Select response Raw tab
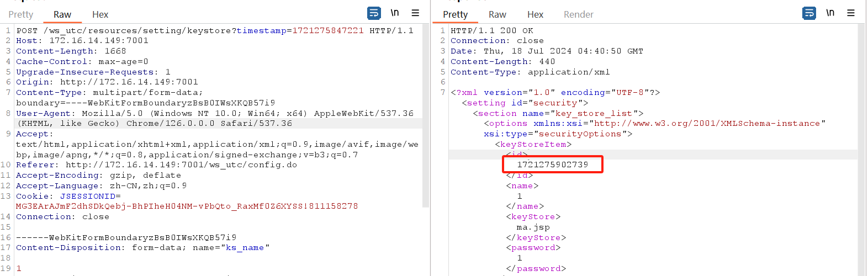The height and width of the screenshot is (276, 868). point(497,14)
